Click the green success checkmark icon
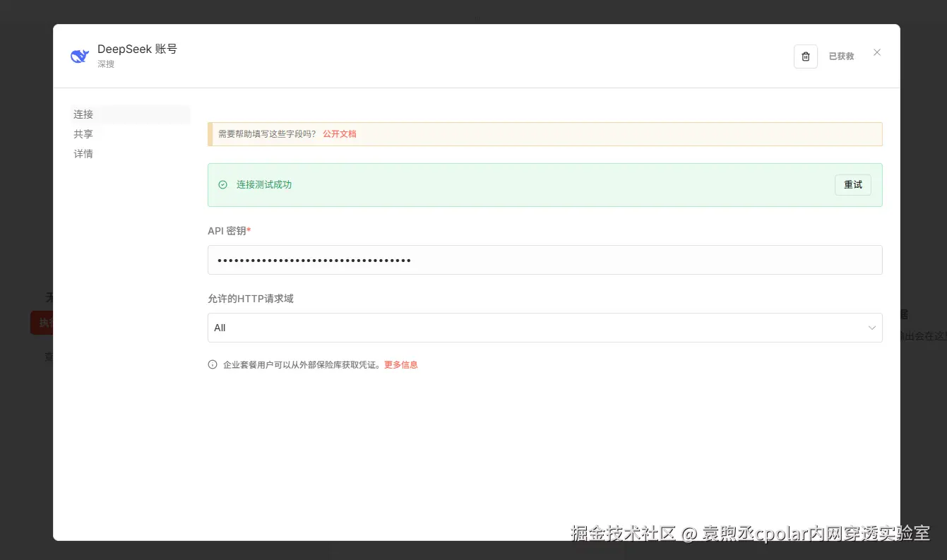Screen dimensions: 947x560 click(x=222, y=185)
